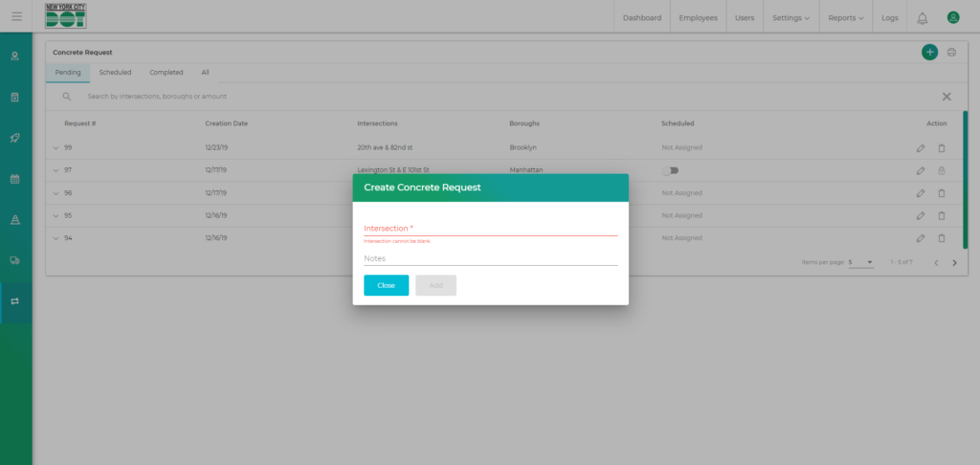Screen dimensions: 980x465
Task: Click into the Intersection input field
Action: 490,229
